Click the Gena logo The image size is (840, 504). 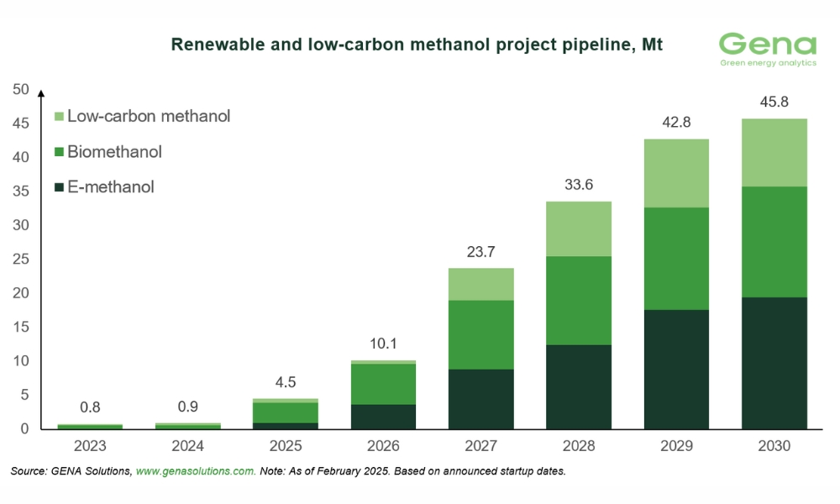pos(768,50)
